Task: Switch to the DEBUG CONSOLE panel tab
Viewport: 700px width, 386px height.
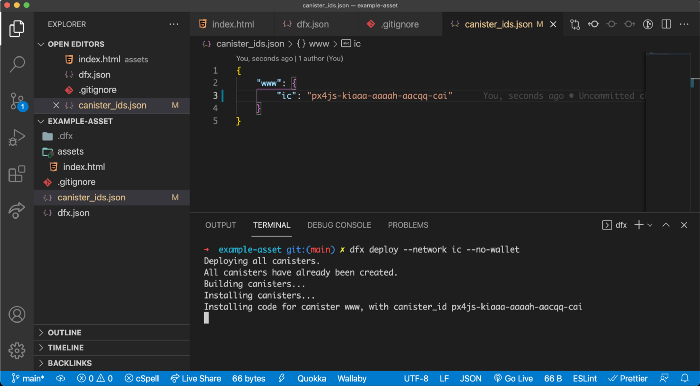Action: [x=339, y=225]
